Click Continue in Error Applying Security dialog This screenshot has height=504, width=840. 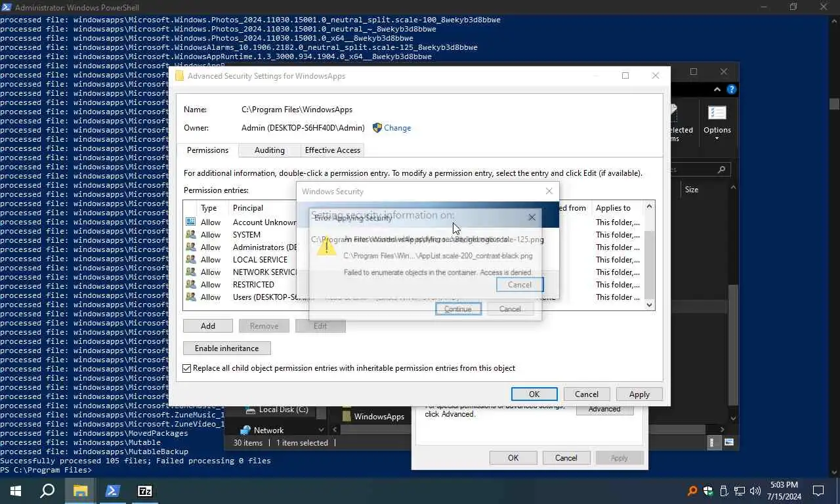pyautogui.click(x=458, y=308)
